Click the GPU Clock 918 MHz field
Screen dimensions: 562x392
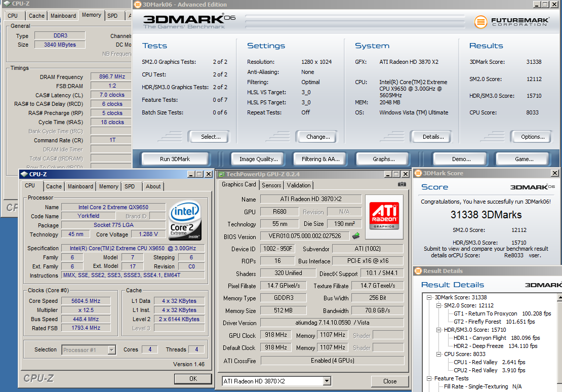pyautogui.click(x=275, y=335)
